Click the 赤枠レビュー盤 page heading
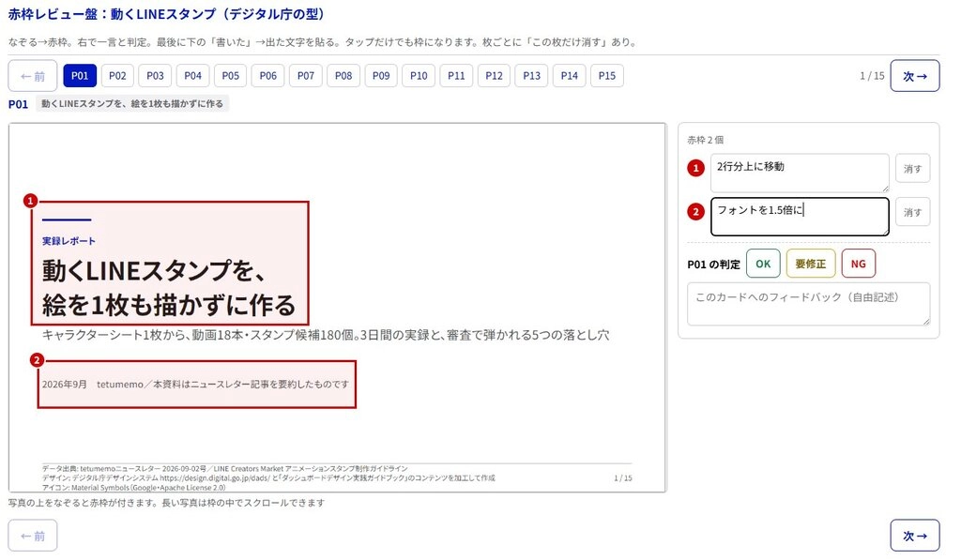961x560 pixels. [x=166, y=13]
